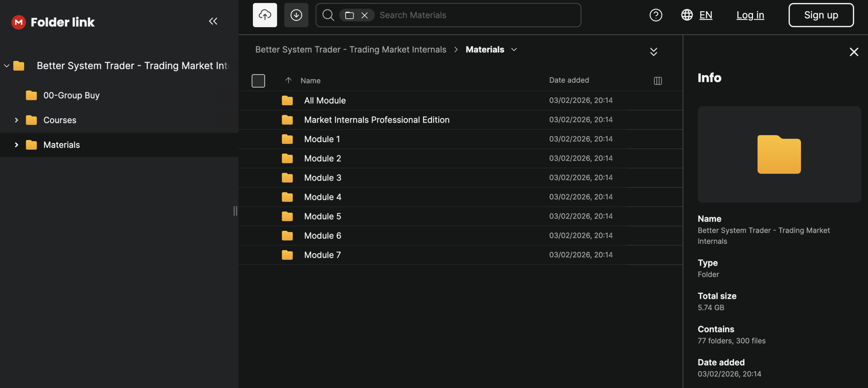This screenshot has height=388, width=868.
Task: Open the help question mark icon
Action: 655,15
